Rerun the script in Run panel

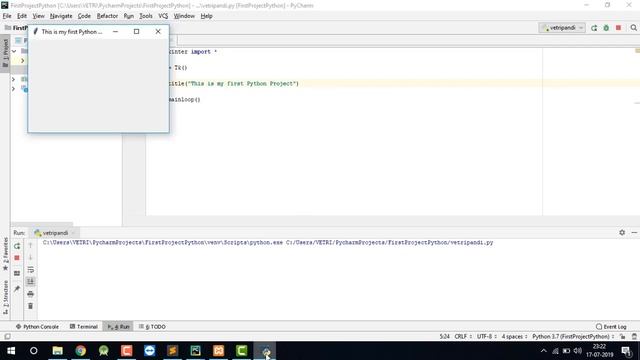pyautogui.click(x=17, y=246)
